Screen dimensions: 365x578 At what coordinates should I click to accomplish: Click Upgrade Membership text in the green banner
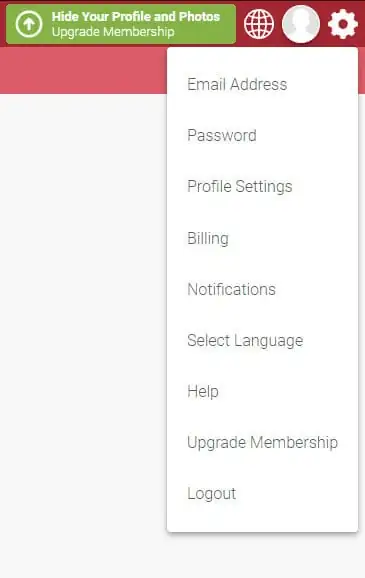pos(113,32)
